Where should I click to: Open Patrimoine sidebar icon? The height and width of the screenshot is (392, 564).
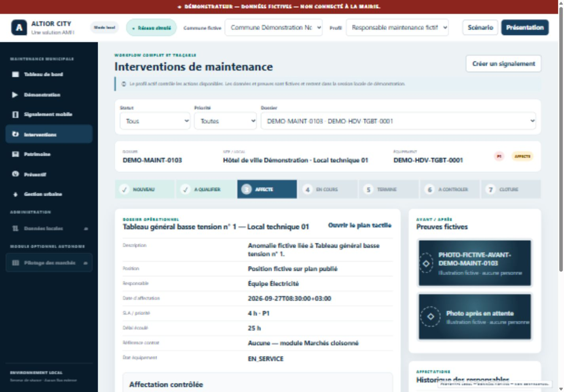[x=15, y=154]
